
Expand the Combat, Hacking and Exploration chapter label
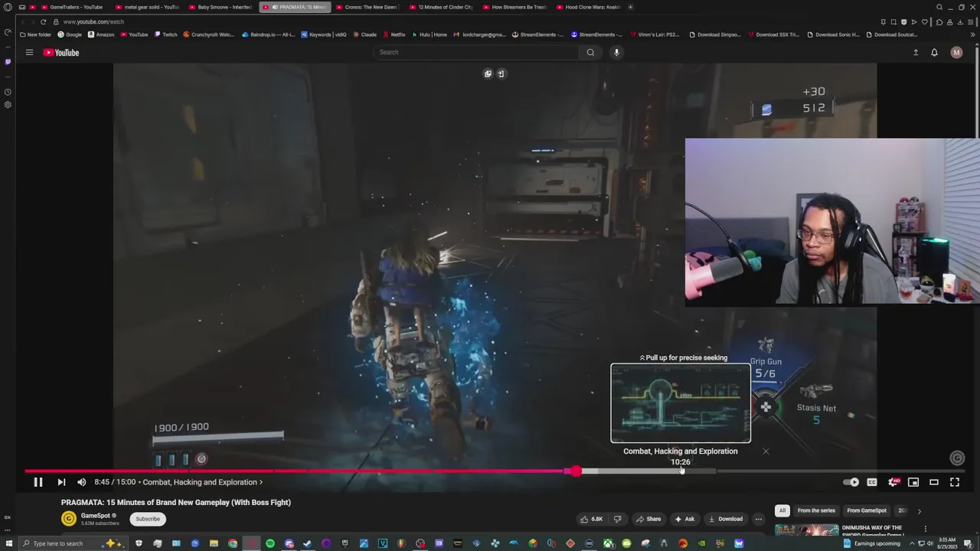(x=202, y=482)
